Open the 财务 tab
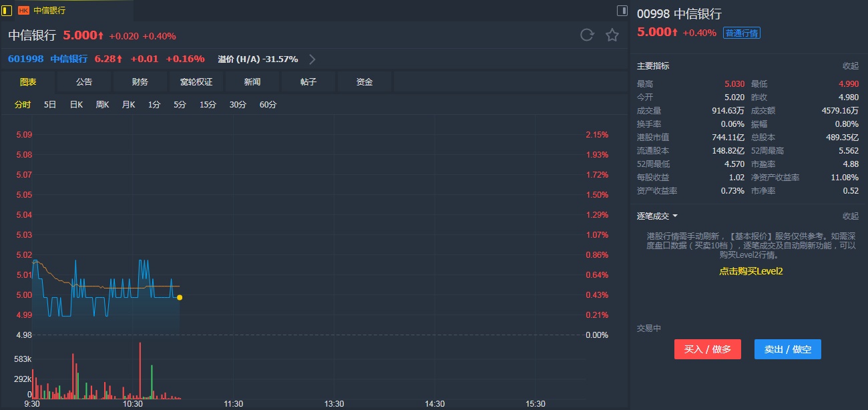868x410 pixels. pos(140,82)
